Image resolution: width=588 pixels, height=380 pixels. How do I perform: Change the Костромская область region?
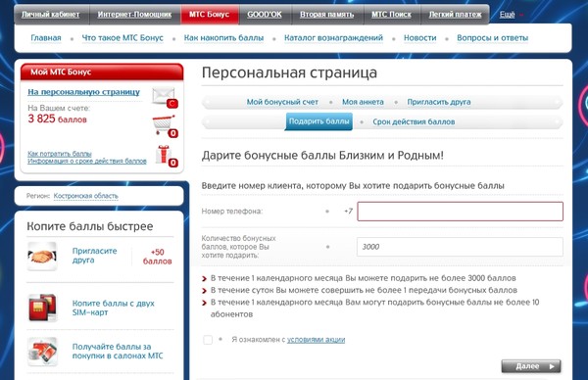click(85, 196)
